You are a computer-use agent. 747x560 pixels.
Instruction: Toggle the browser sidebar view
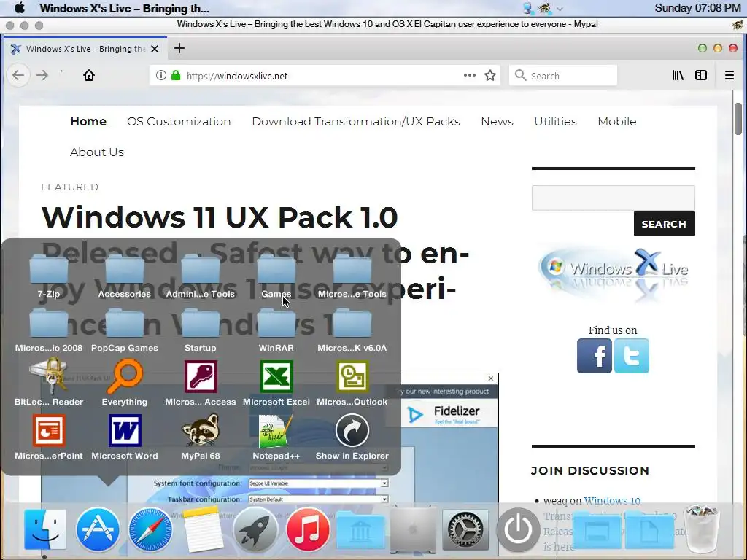(701, 75)
